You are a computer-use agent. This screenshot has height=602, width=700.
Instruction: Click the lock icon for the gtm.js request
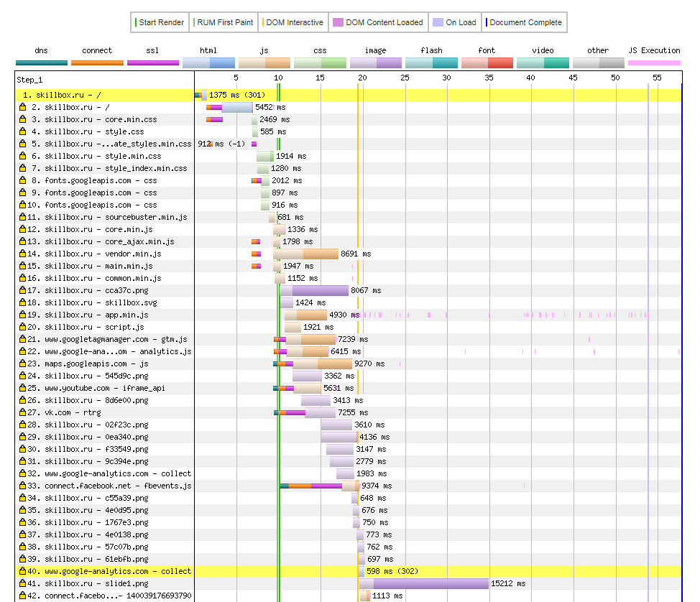pos(22,339)
